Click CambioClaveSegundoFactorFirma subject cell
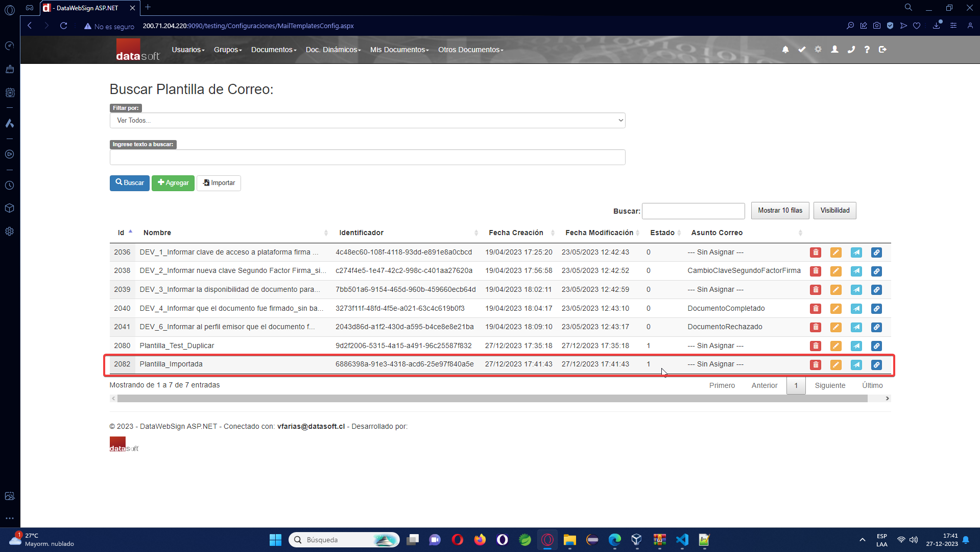 pyautogui.click(x=744, y=271)
